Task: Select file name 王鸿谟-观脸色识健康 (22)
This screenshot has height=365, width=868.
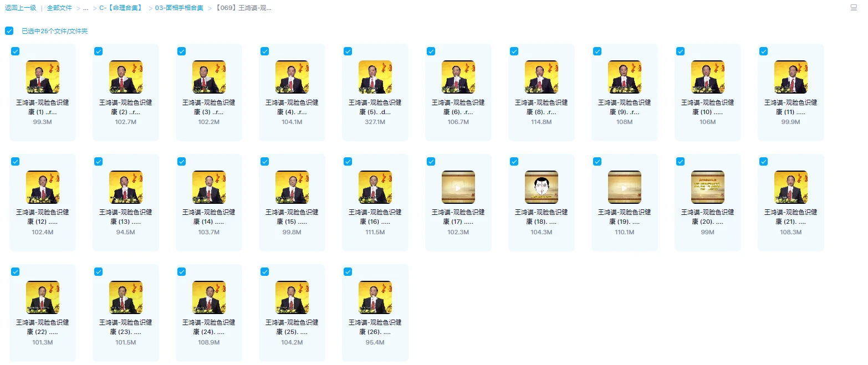Action: click(x=43, y=327)
